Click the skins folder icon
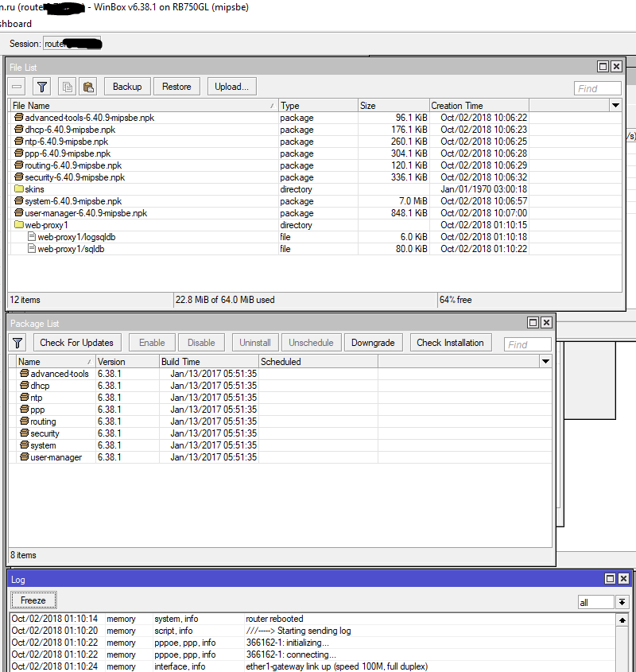 tap(19, 188)
